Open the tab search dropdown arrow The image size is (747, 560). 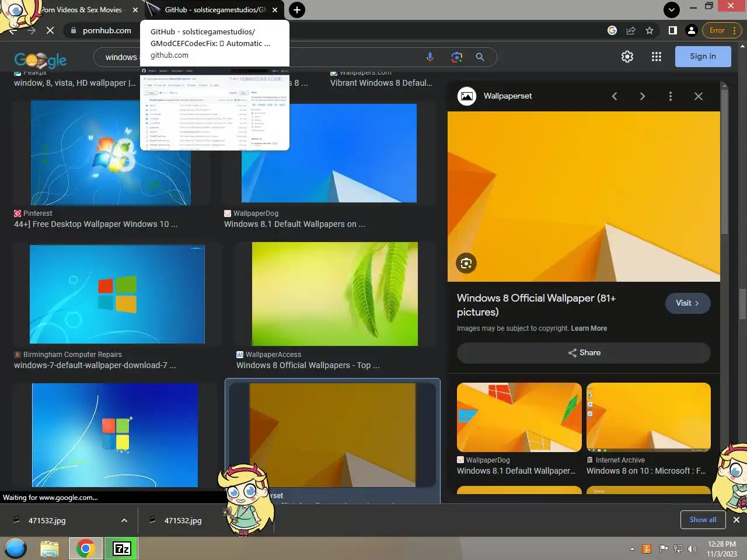[672, 9]
